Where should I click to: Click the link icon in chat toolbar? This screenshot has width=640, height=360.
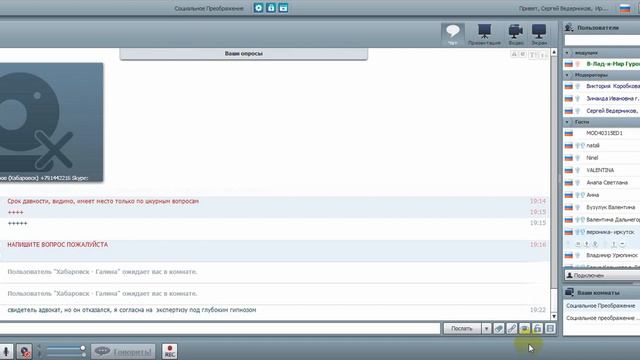click(x=511, y=328)
